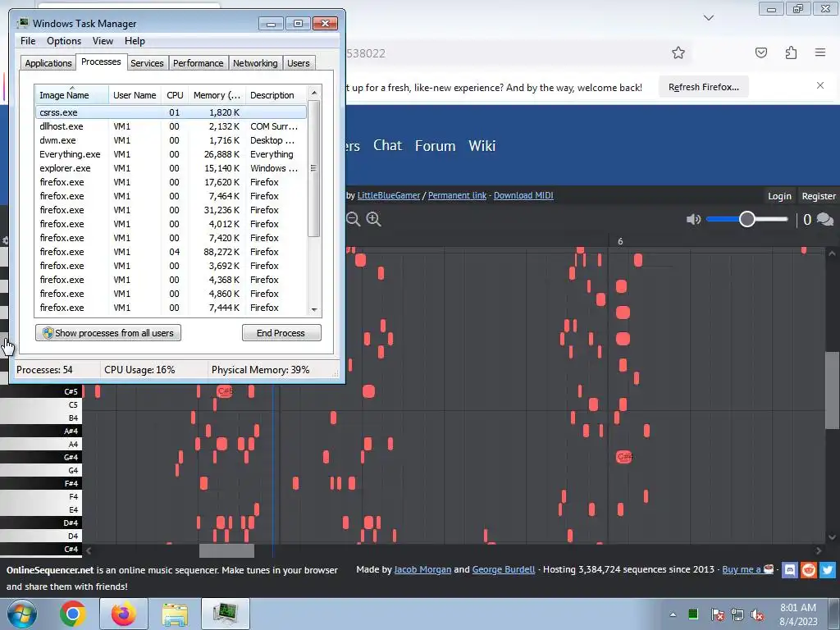Screen dimensions: 840x630
Task: Click the zoom in magnifier icon
Action: pyautogui.click(x=373, y=219)
